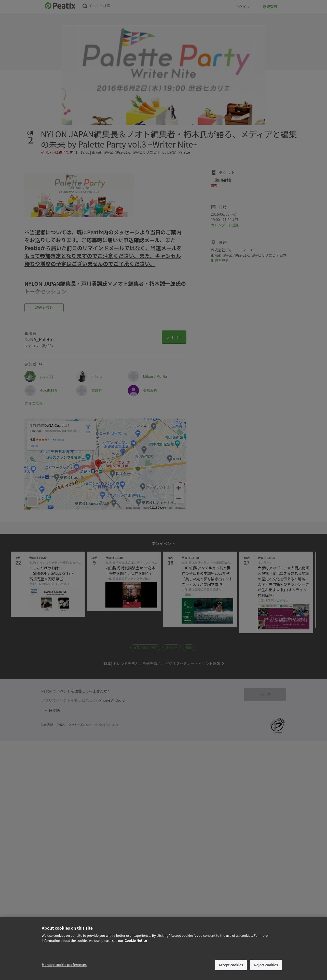Click the A.N.D marker on the map
The height and width of the screenshot is (980, 327).
[169, 458]
